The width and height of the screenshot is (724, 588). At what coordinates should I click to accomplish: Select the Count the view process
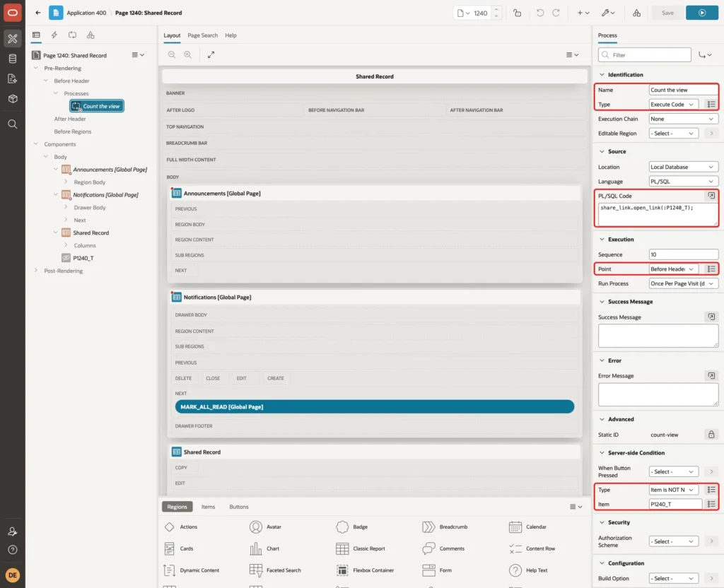[97, 106]
